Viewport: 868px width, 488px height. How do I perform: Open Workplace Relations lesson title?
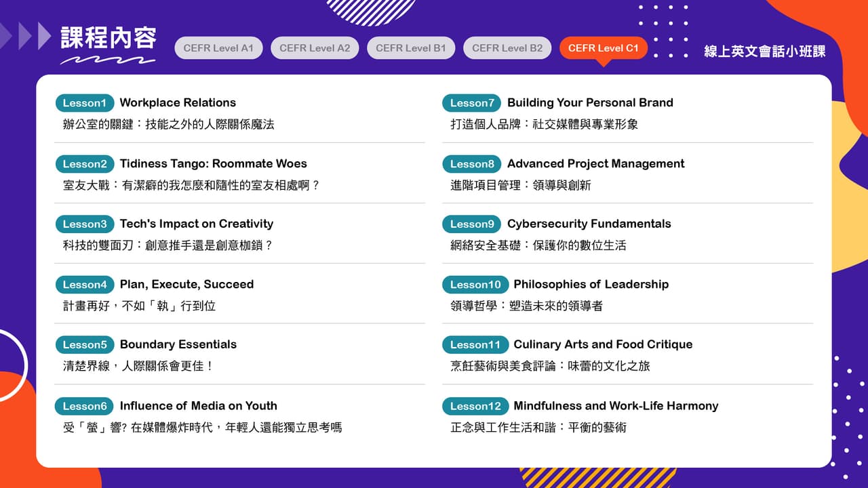click(178, 103)
